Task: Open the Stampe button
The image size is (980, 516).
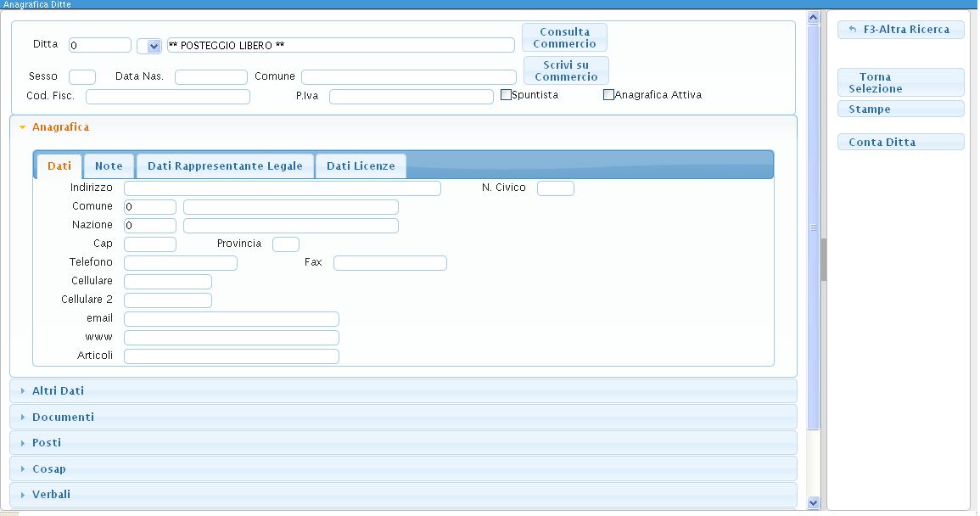Action: point(900,109)
